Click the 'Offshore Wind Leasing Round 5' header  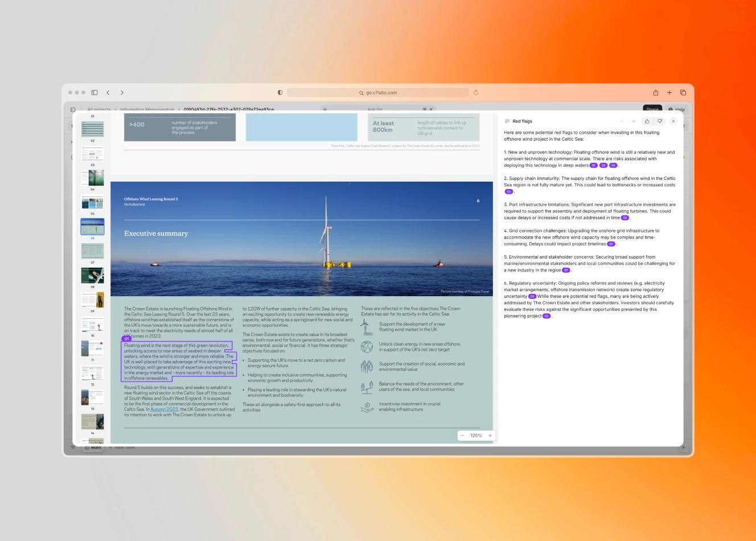(x=151, y=199)
